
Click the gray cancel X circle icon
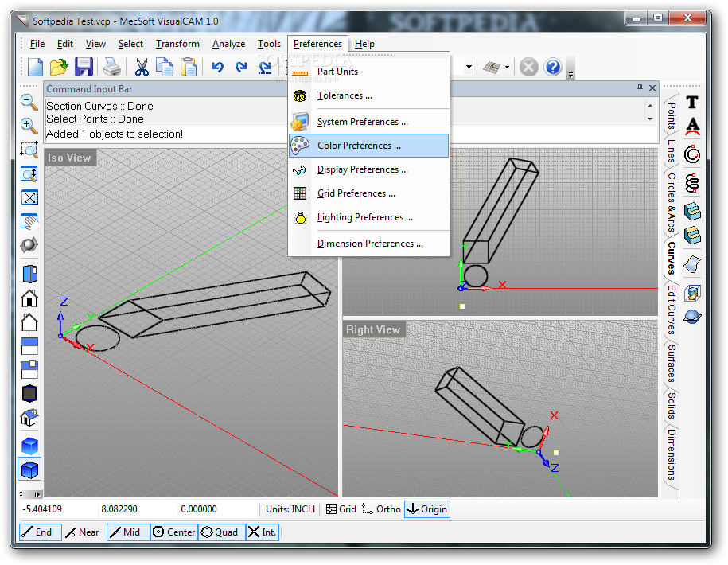[528, 67]
